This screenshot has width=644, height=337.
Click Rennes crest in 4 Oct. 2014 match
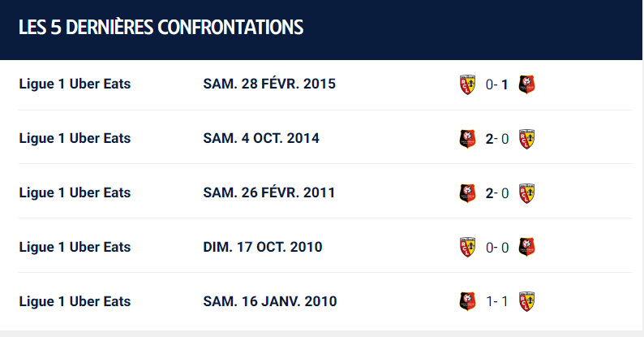tap(467, 139)
